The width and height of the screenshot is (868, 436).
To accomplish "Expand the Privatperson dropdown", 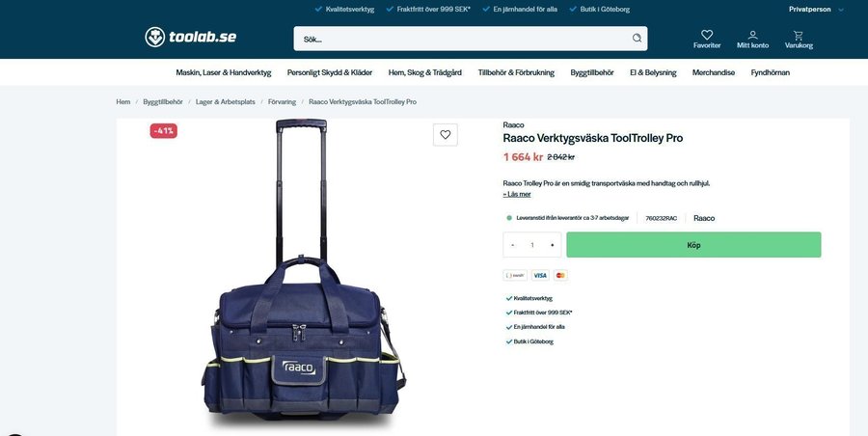I will coord(817,10).
